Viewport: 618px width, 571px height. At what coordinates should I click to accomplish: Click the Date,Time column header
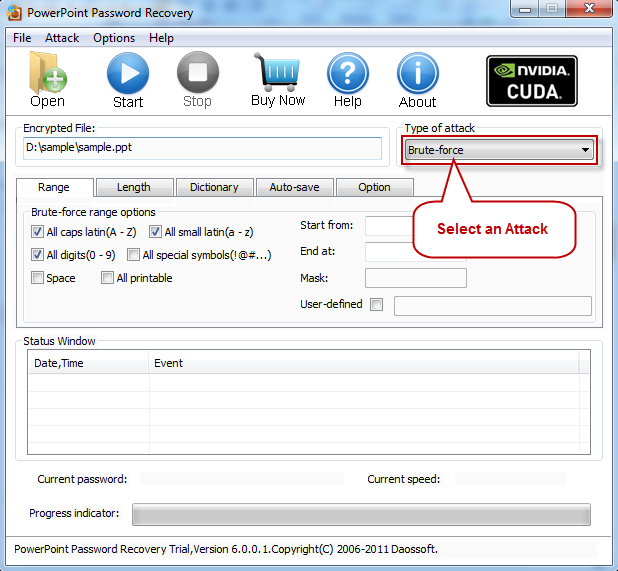click(89, 363)
